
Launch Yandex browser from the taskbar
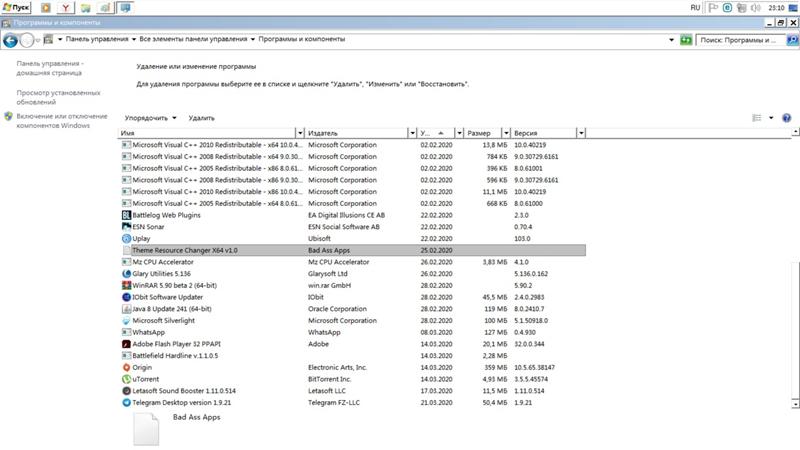pos(65,8)
